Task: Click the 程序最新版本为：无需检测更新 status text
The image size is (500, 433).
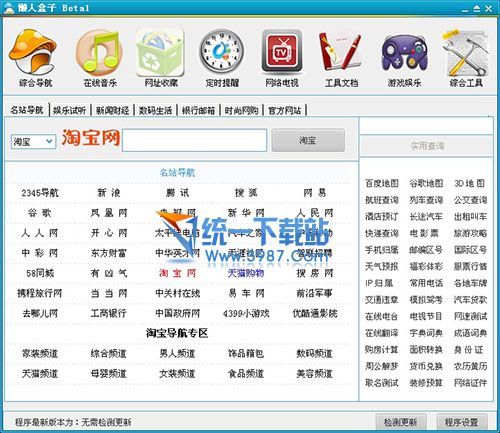Action: tap(73, 422)
